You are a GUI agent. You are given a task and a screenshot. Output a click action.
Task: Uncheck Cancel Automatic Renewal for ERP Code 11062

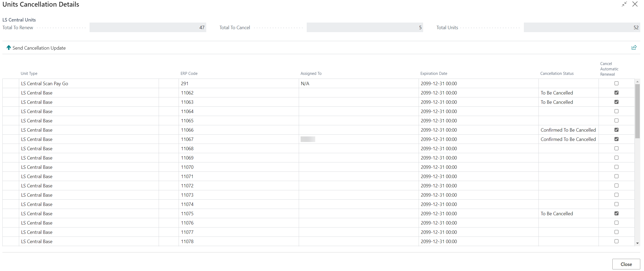[x=616, y=93]
